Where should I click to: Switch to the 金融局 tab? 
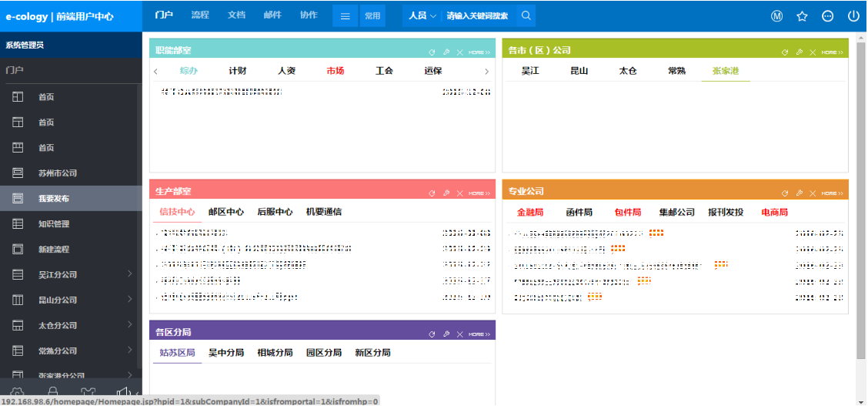530,212
